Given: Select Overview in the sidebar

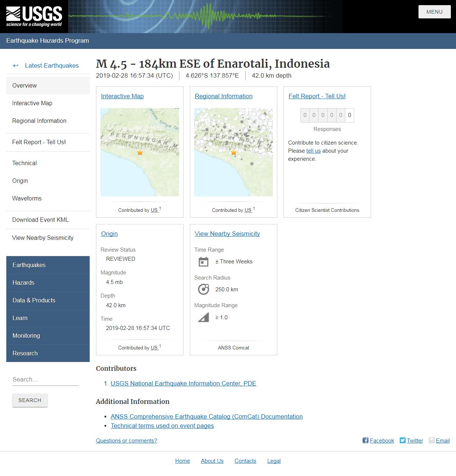Looking at the screenshot, I should pyautogui.click(x=48, y=85).
